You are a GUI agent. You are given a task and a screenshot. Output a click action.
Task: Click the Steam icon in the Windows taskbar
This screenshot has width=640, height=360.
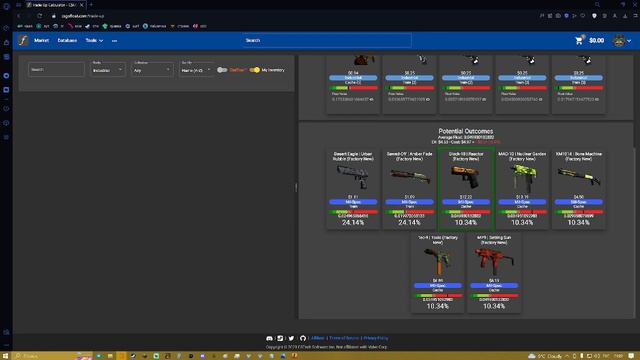click(x=133, y=356)
